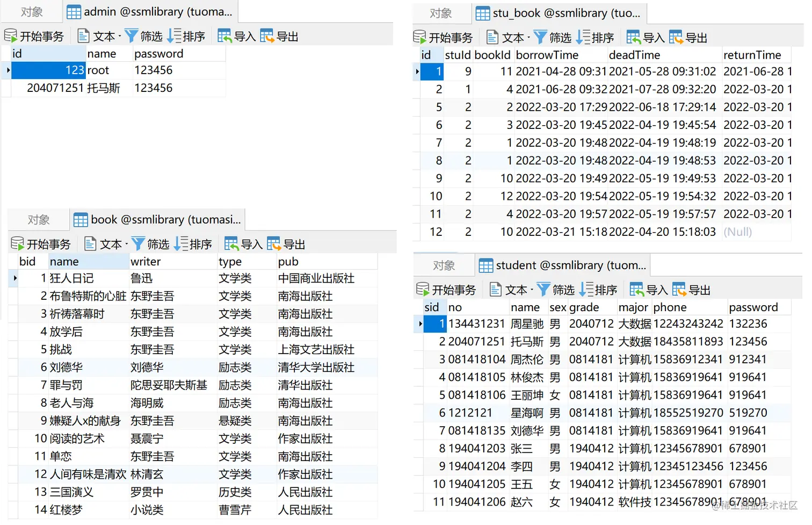The image size is (812, 525).
Task: Click the Export icon in book window
Action: click(274, 244)
